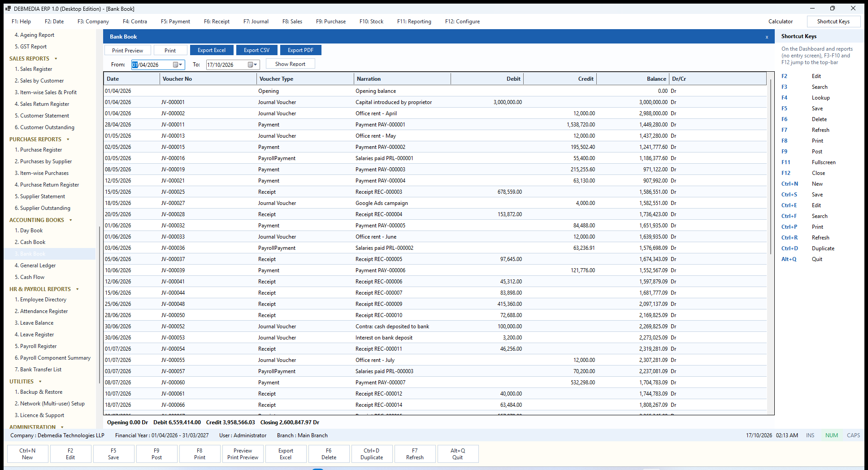Open the Day Book report
The image size is (868, 470).
(31, 231)
